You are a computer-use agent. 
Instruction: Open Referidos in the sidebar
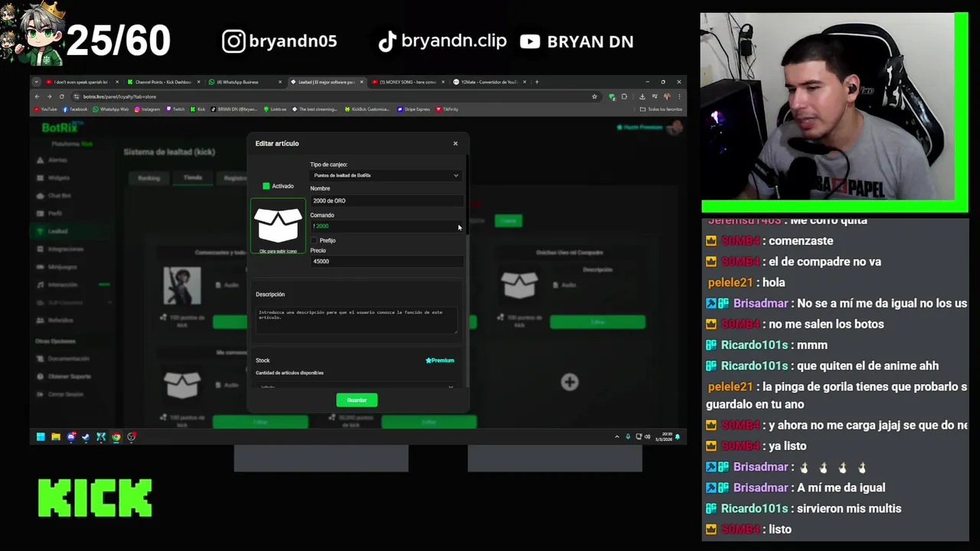pyautogui.click(x=60, y=320)
